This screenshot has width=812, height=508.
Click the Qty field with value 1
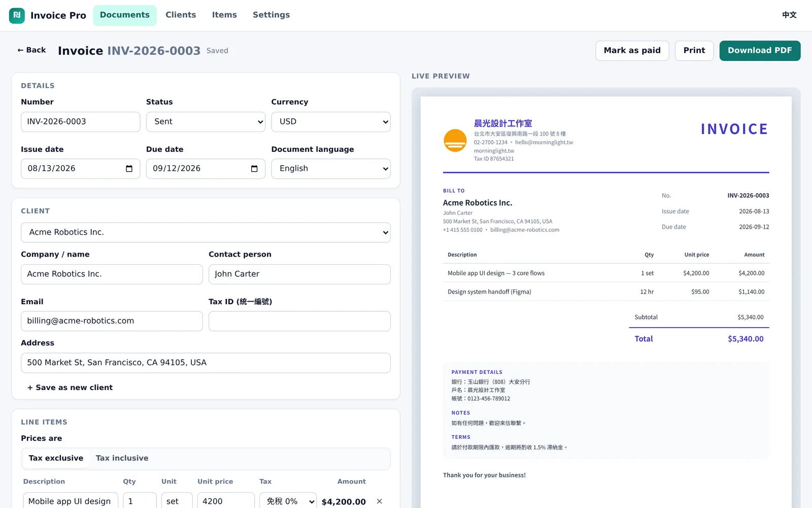[140, 501]
